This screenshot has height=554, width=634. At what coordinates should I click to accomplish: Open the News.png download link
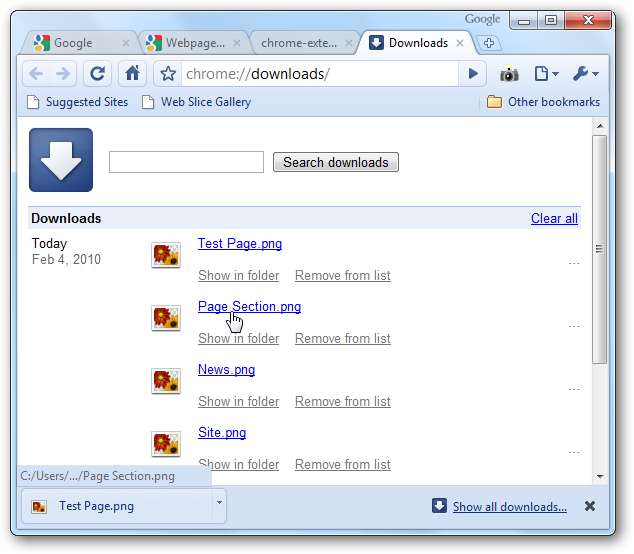pyautogui.click(x=226, y=370)
